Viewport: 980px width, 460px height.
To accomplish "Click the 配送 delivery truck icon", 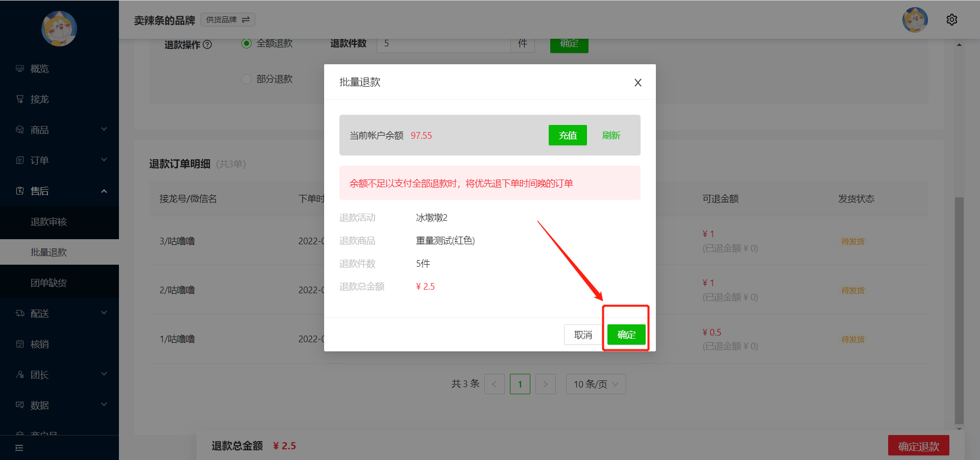I will [x=20, y=313].
